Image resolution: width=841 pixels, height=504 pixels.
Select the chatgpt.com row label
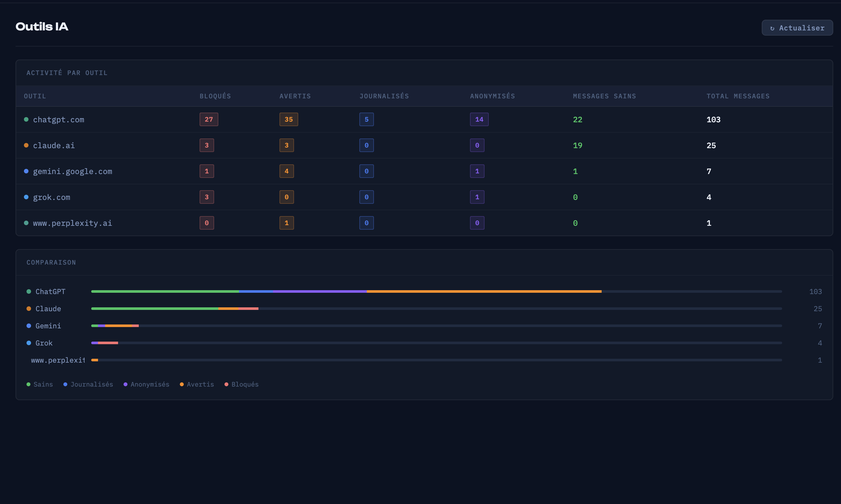click(x=59, y=120)
